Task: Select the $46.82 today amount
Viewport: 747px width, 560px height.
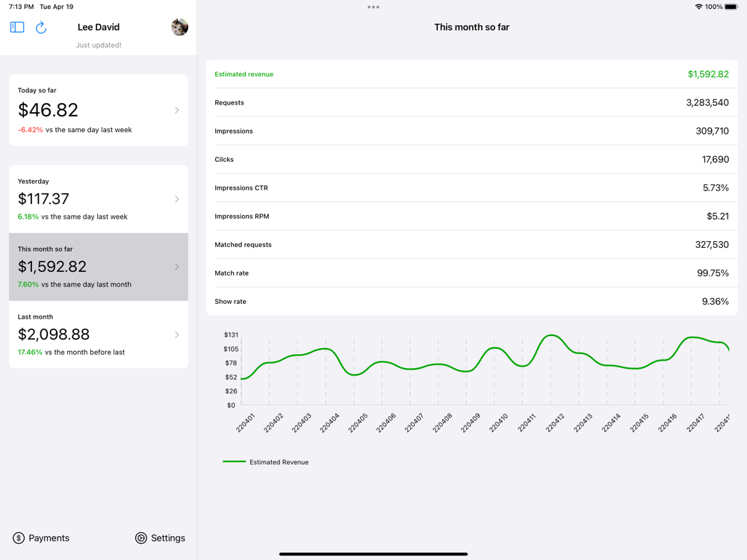Action: click(x=48, y=110)
